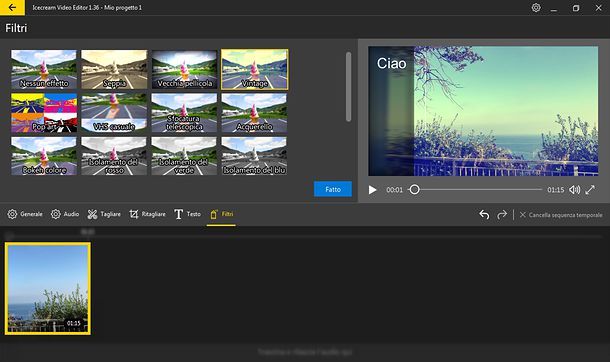Viewport: 610px width, 362px height.
Task: Choose the Isolamento del verde filter
Action: pos(184,156)
